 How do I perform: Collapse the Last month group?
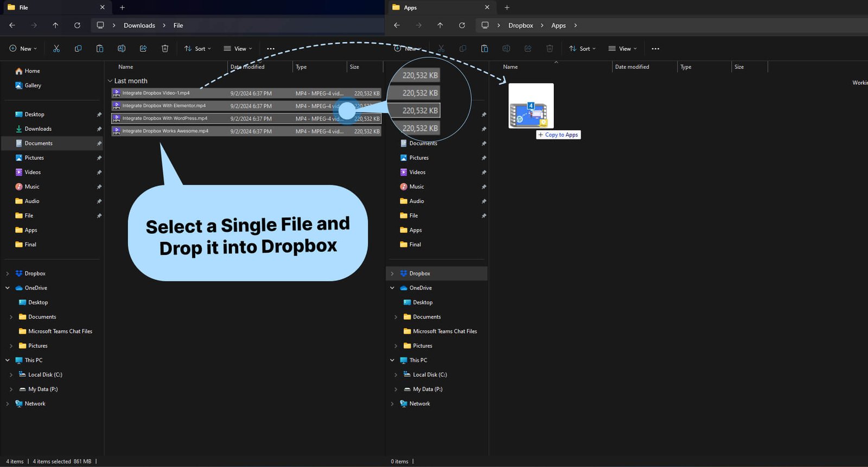pos(110,81)
